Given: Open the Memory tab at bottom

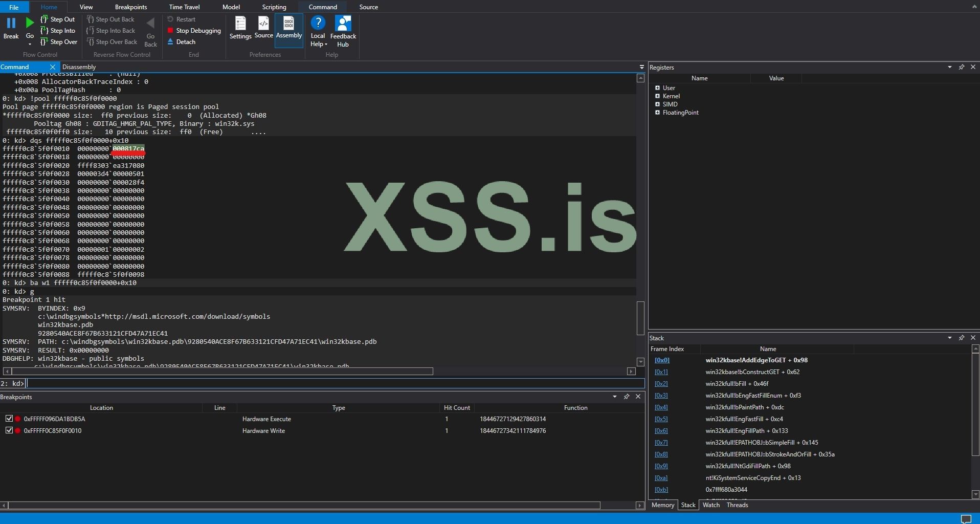Looking at the screenshot, I should pos(663,505).
